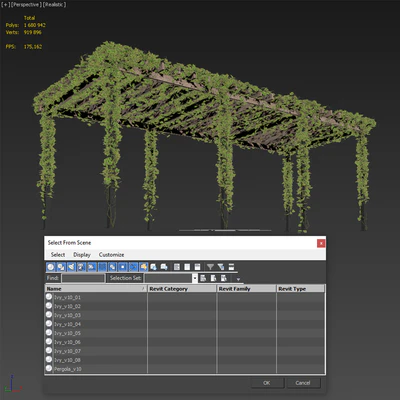Open the [Perspective] viewport menu
The width and height of the screenshot is (400, 400).
tap(26, 5)
